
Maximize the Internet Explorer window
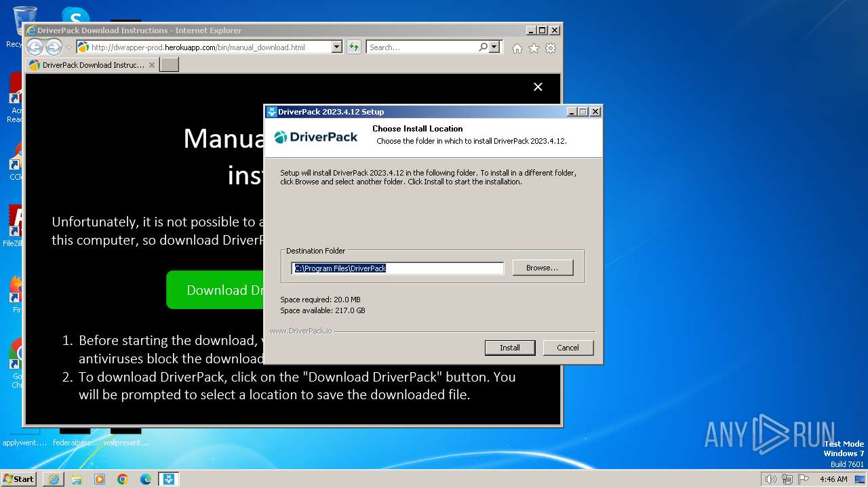click(x=542, y=30)
